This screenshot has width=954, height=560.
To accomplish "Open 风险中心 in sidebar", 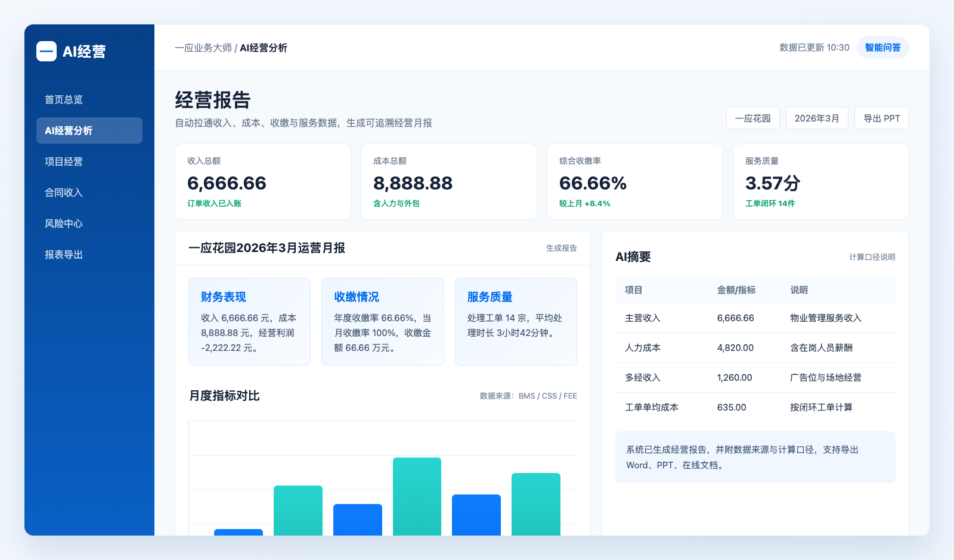I will (89, 223).
